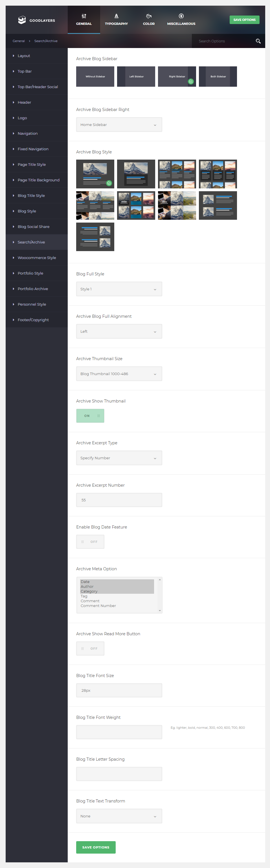This screenshot has width=270, height=868.
Task: Choose the Both Sidebar layout thumbnail
Action: tap(218, 77)
